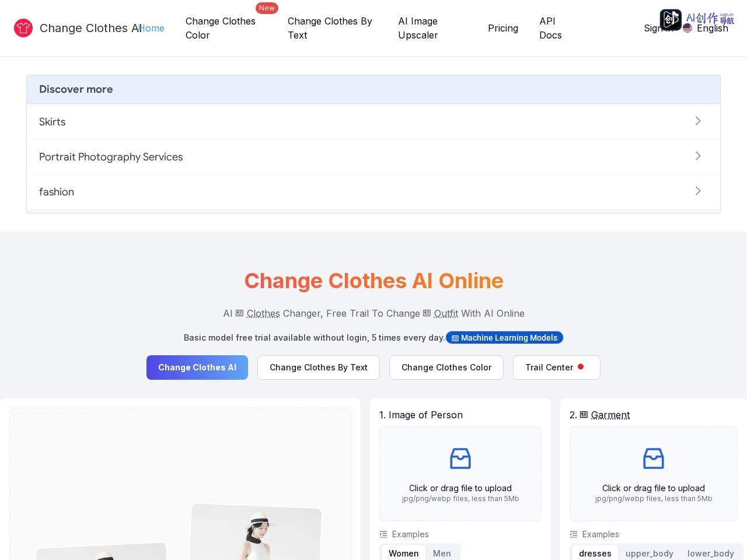Click the Change Clothes AI brand name
The height and width of the screenshot is (560, 747).
pyautogui.click(x=90, y=28)
